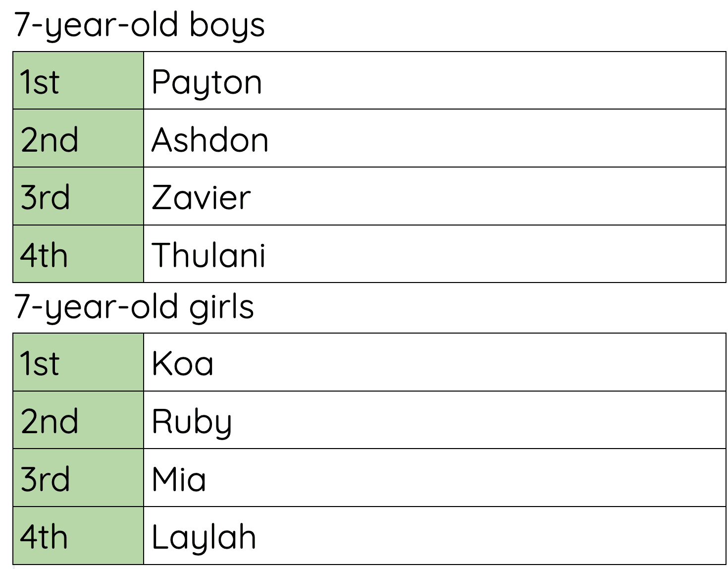
Task: Select the name Ashdon
Action: (210, 140)
